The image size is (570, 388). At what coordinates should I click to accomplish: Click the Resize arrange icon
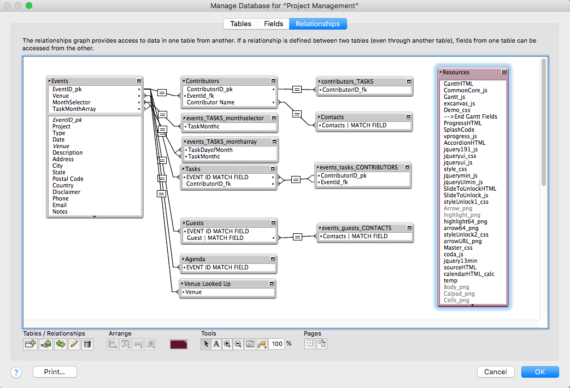138,344
